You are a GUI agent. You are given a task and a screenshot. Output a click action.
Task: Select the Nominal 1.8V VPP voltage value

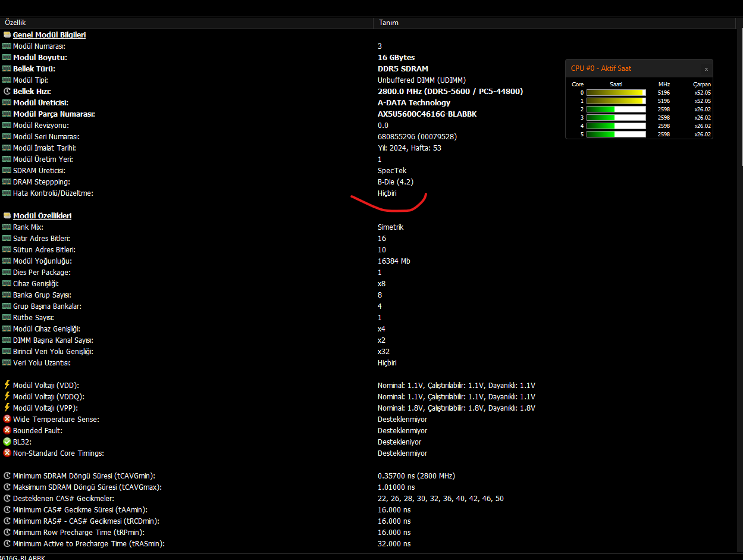pos(456,408)
